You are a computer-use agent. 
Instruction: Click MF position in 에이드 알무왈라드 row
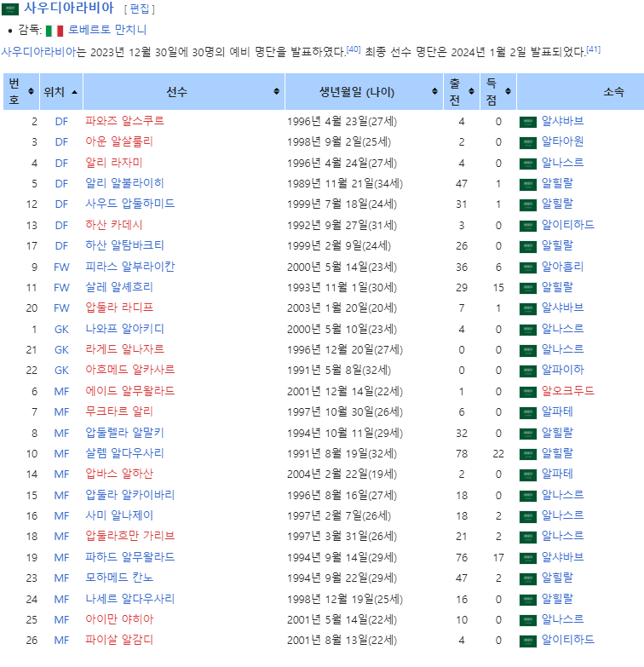point(61,391)
